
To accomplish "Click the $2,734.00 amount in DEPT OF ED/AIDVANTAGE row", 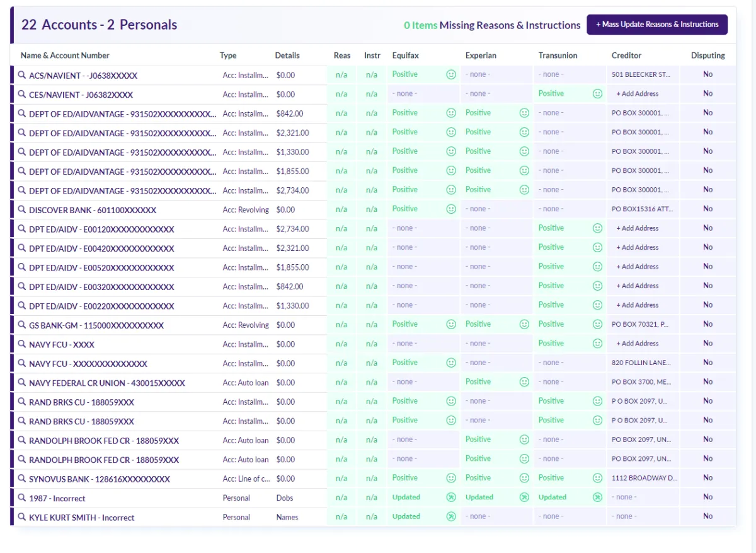I will [292, 190].
